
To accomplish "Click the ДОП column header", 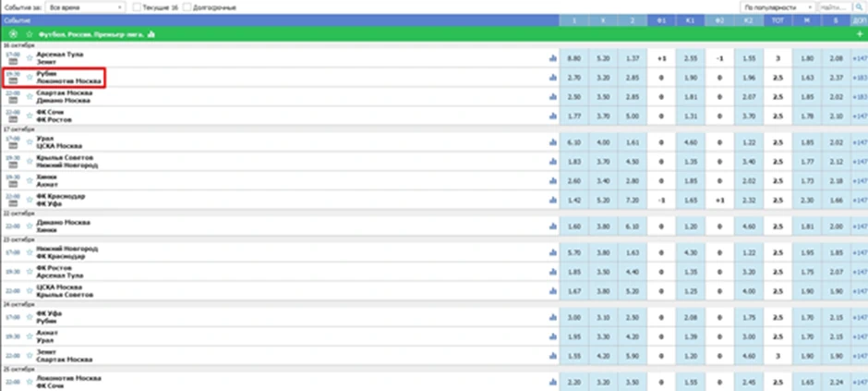I will (x=860, y=20).
